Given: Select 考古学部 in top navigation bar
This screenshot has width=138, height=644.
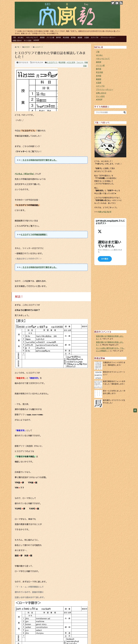Looking at the screenshot, I should pos(66,37).
